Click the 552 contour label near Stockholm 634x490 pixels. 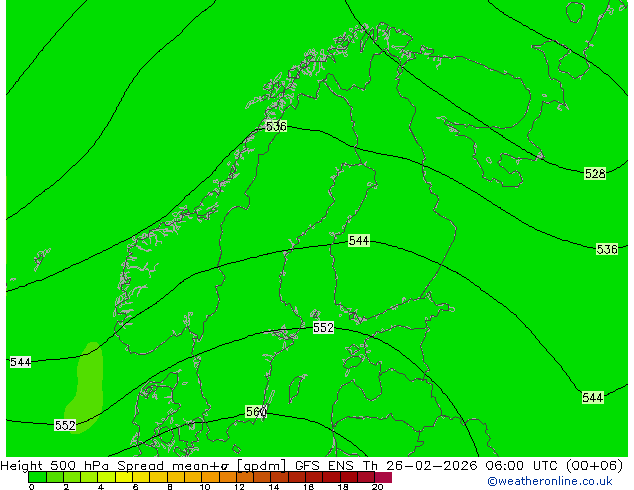point(323,327)
